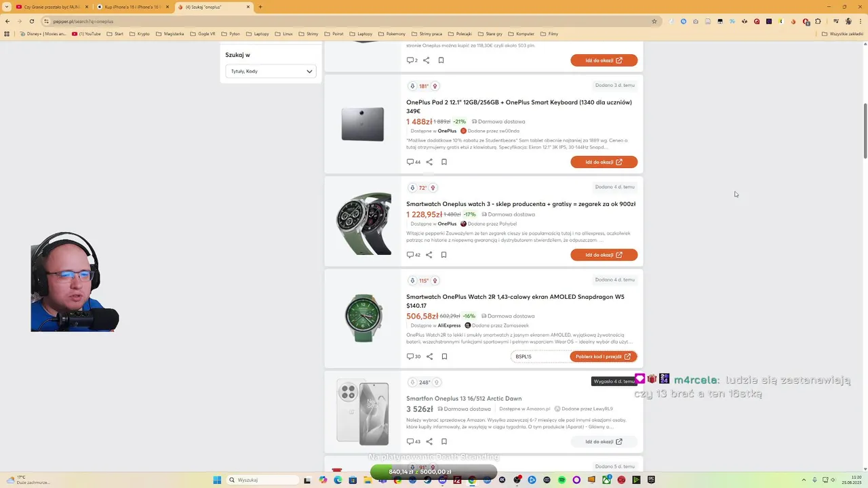The image size is (868, 488).
Task: Copy the BSPL15 discount code
Action: (x=539, y=357)
